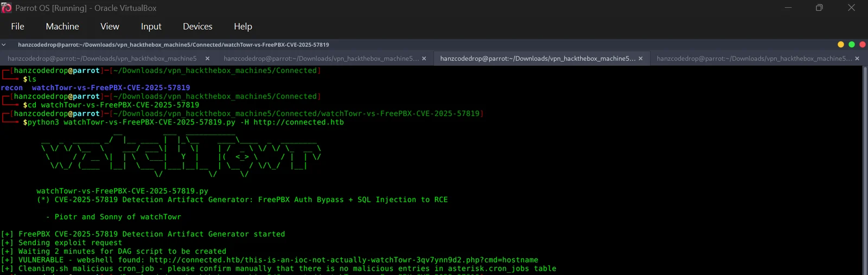Click the green maximize dot of terminal
The height and width of the screenshot is (275, 868).
click(852, 45)
